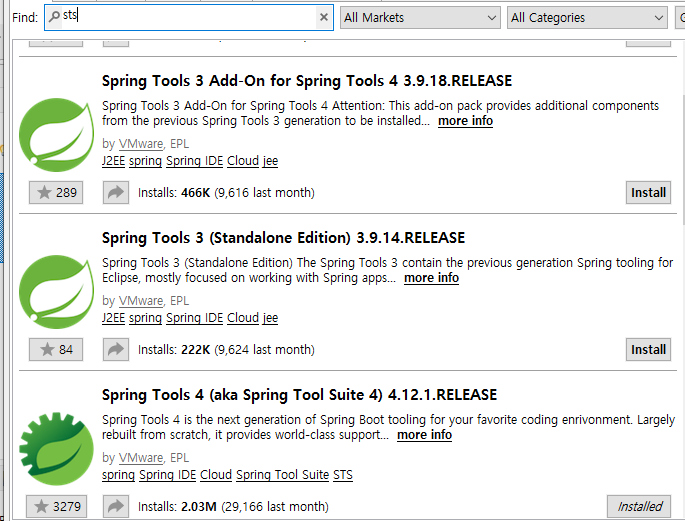685x521 pixels.
Task: Click 'jee' tag under Spring Tools 3 Add-On
Action: pos(270,161)
